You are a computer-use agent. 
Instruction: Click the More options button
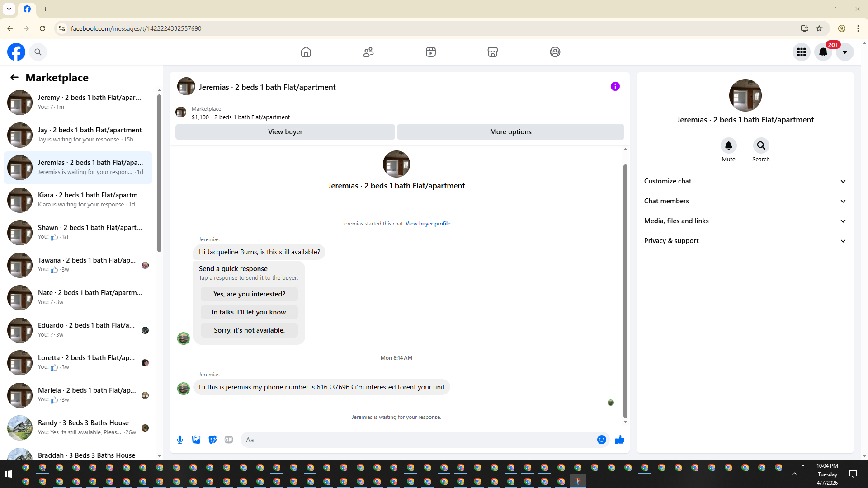point(511,132)
